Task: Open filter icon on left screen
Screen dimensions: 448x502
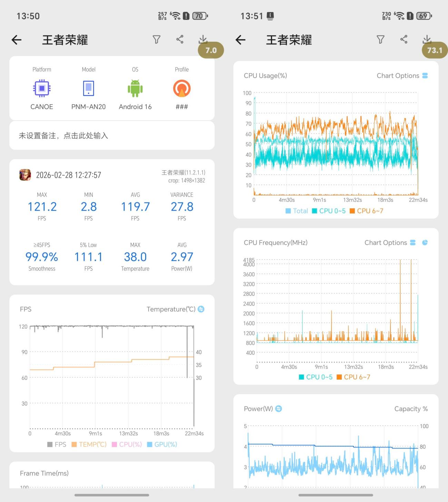Action: [157, 40]
